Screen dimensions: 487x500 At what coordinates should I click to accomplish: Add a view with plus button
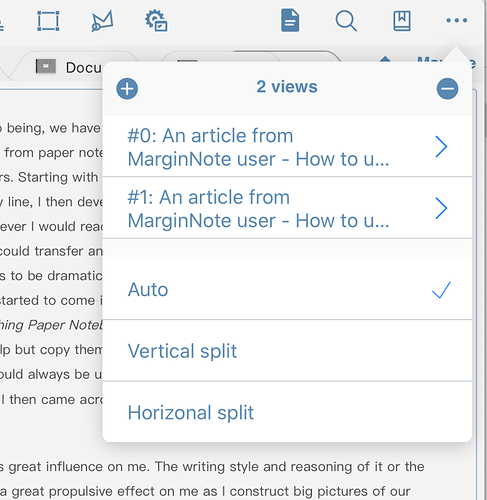(x=127, y=89)
